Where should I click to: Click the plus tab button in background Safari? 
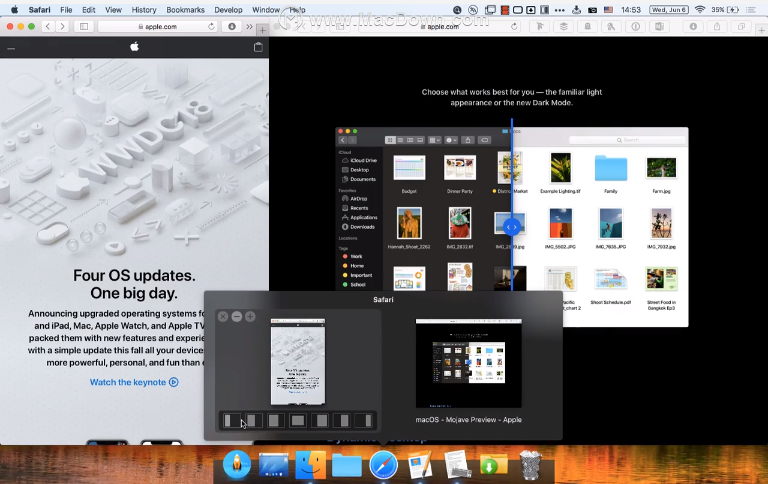pos(762,30)
